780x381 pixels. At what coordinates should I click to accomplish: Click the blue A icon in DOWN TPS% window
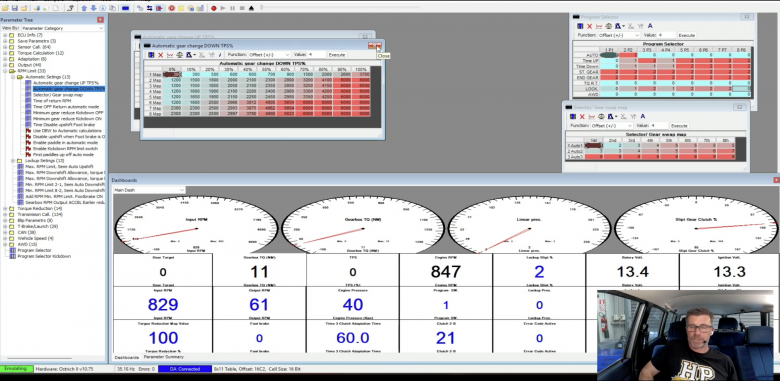[220, 55]
